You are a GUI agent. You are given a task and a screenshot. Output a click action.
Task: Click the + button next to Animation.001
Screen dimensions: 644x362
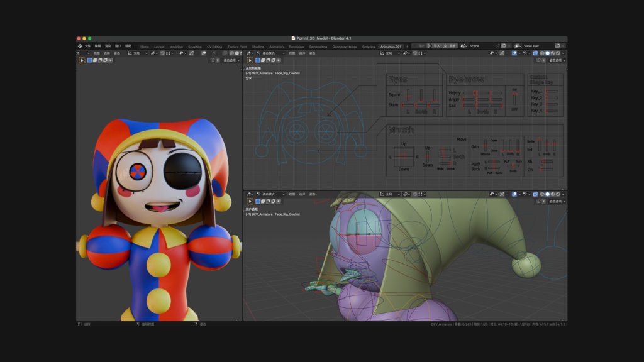(407, 46)
